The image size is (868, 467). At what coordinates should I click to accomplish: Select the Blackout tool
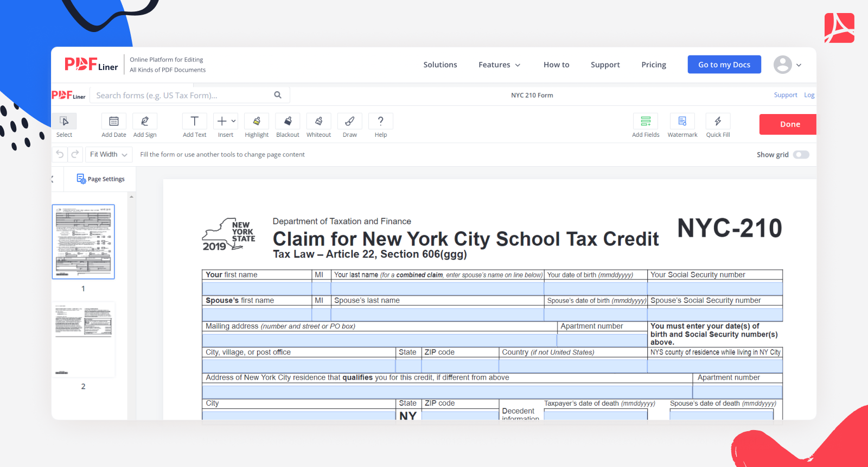coord(288,122)
